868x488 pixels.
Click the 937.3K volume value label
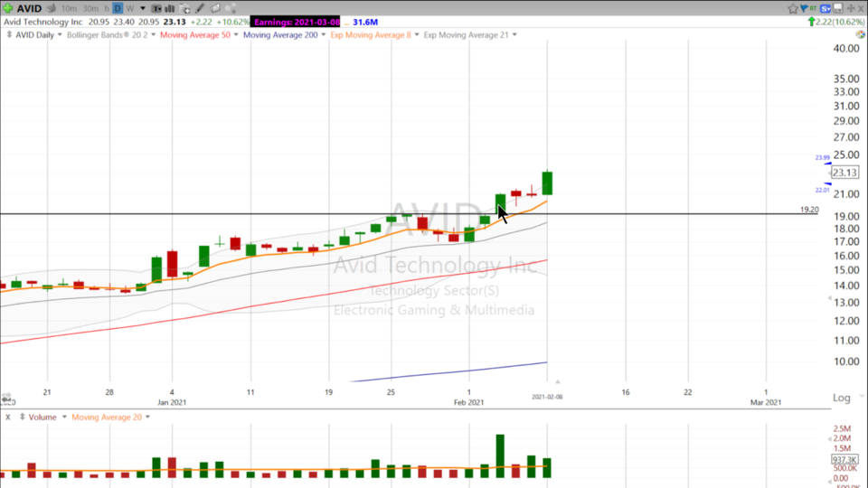click(844, 460)
